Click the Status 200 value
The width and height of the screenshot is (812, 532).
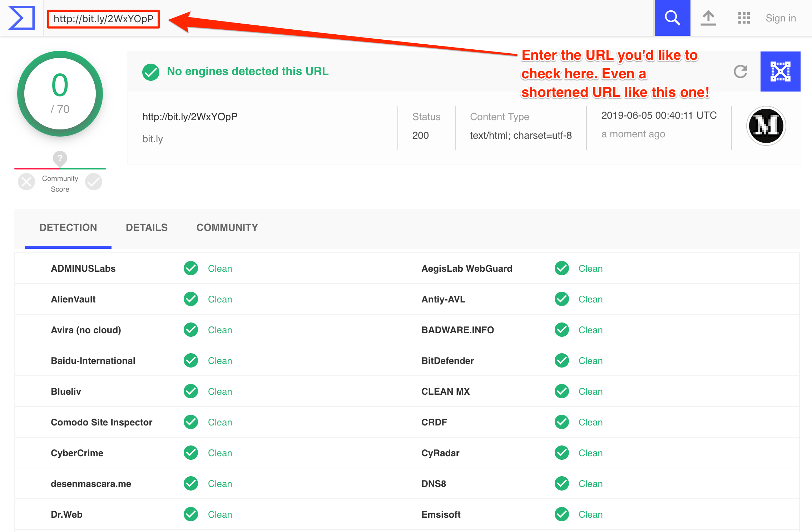(420, 136)
